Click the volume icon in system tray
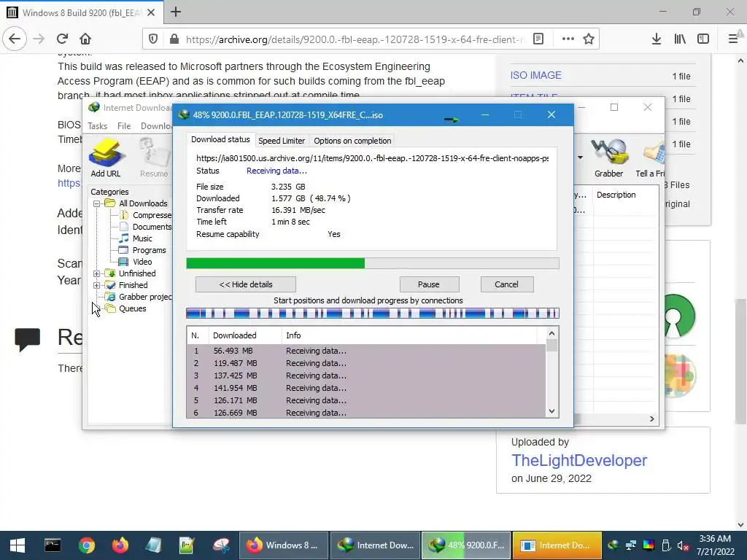The width and height of the screenshot is (747, 560). [x=683, y=545]
